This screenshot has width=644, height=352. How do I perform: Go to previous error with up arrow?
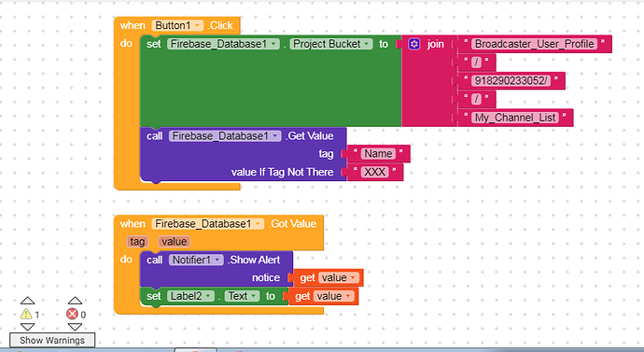(x=75, y=301)
